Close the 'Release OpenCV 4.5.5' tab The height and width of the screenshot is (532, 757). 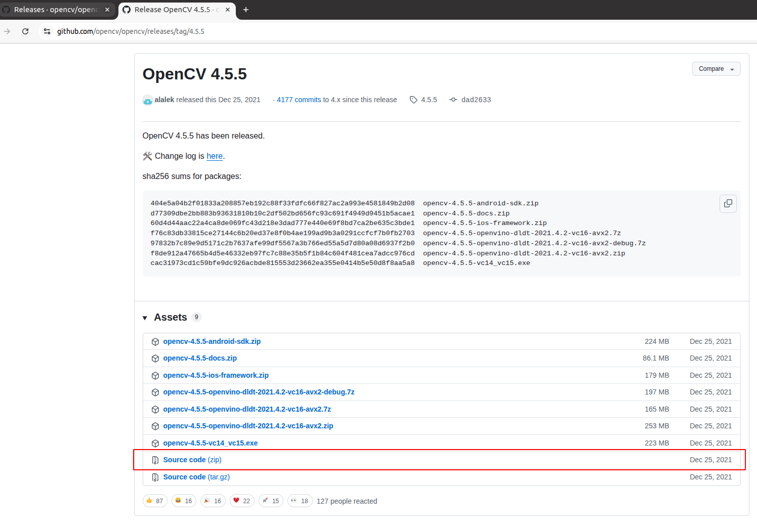pyautogui.click(x=228, y=10)
